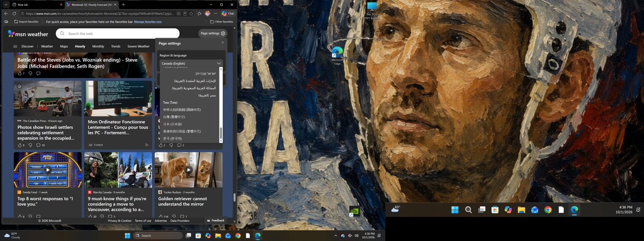Screen dimensions: 644x241
Task: Open the Data Providers link
Action: coord(180,221)
